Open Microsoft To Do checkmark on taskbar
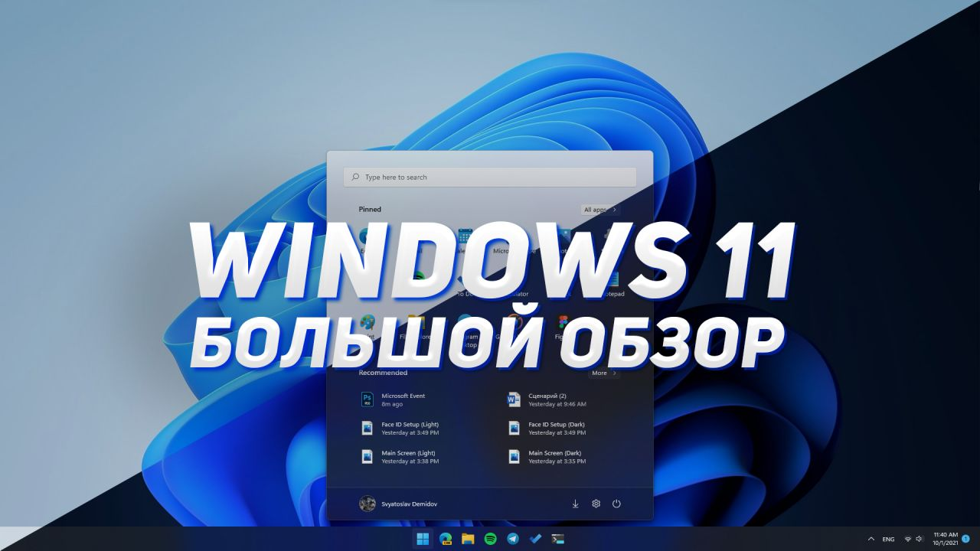Screen dimensions: 980x551 click(x=536, y=539)
